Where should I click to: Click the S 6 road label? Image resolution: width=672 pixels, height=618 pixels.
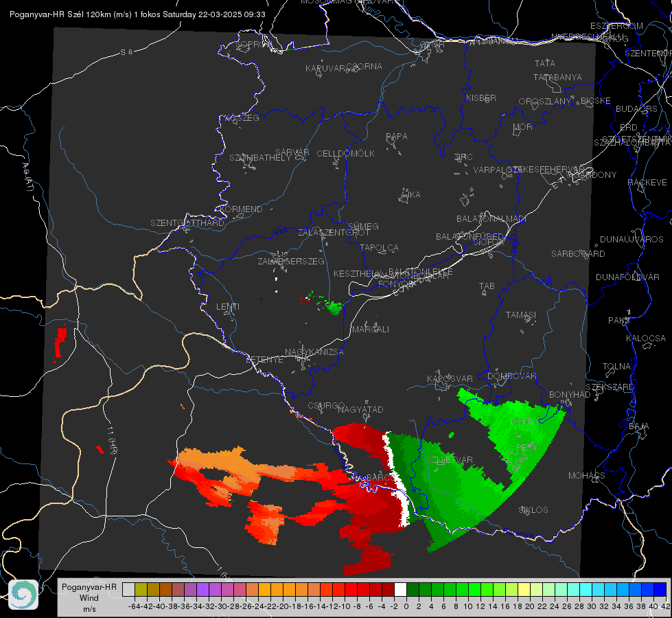point(126,52)
